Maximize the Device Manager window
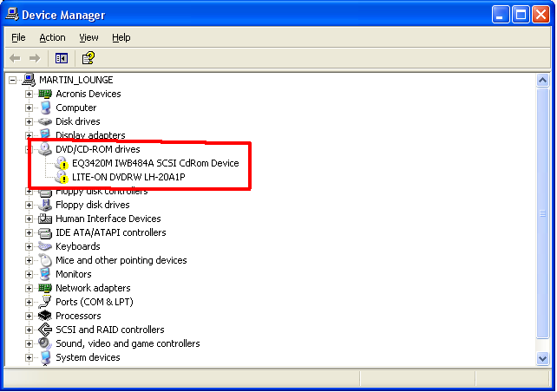The height and width of the screenshot is (392, 557). pyautogui.click(x=521, y=15)
